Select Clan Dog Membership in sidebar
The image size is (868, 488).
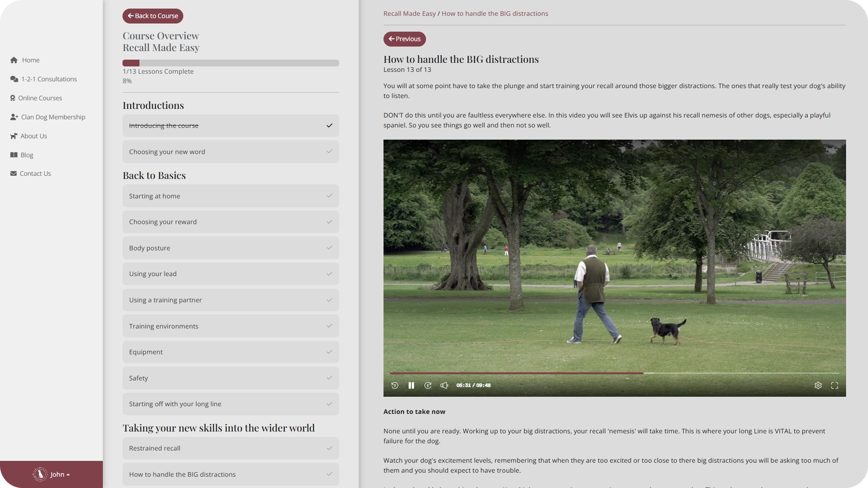pyautogui.click(x=53, y=117)
